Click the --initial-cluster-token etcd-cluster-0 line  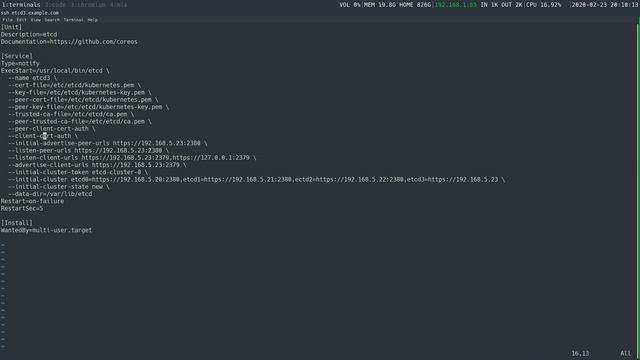point(78,172)
